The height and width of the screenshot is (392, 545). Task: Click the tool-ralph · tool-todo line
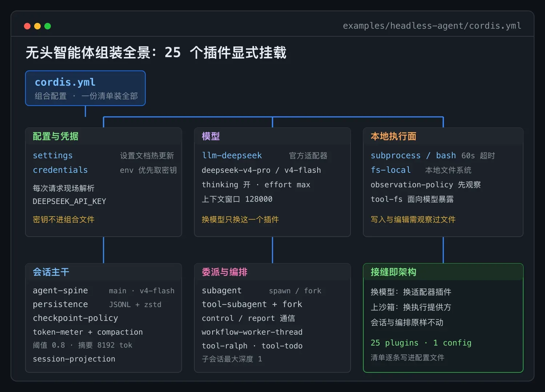(x=252, y=346)
